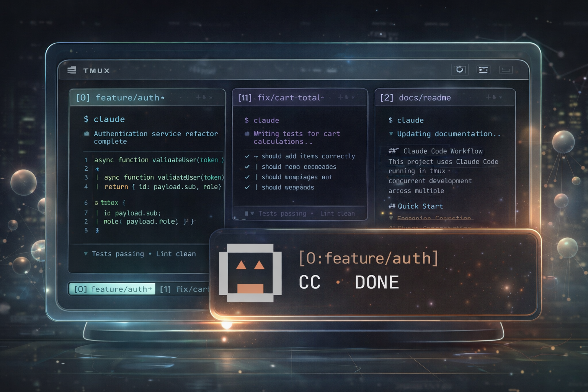Expand the 'Tests passing' disclosure triangle in feature/auth

tap(85, 254)
